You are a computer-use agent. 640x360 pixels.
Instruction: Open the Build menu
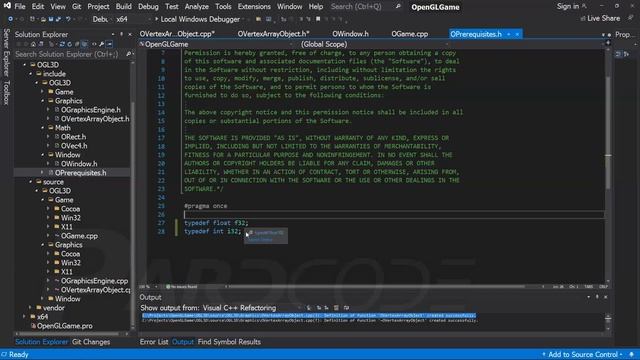(123, 7)
